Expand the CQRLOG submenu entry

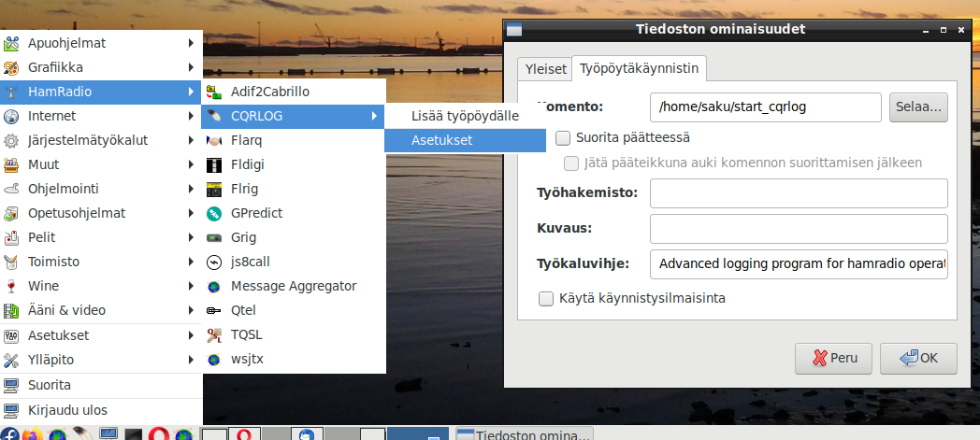pos(293,116)
